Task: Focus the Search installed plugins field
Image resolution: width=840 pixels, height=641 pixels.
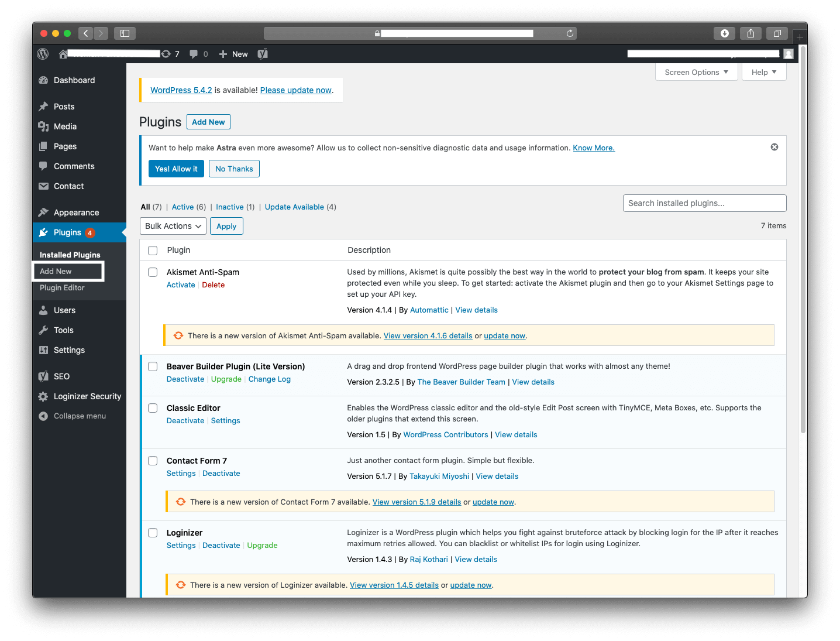Action: click(x=704, y=203)
